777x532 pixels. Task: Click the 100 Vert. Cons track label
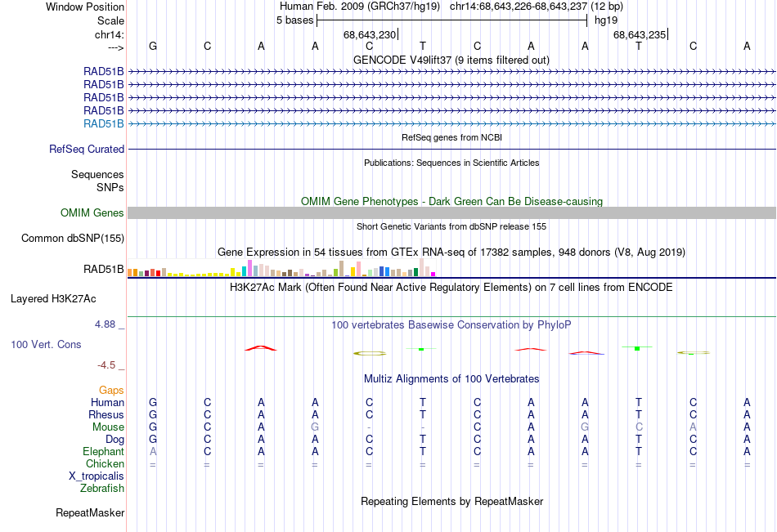pyautogui.click(x=46, y=344)
